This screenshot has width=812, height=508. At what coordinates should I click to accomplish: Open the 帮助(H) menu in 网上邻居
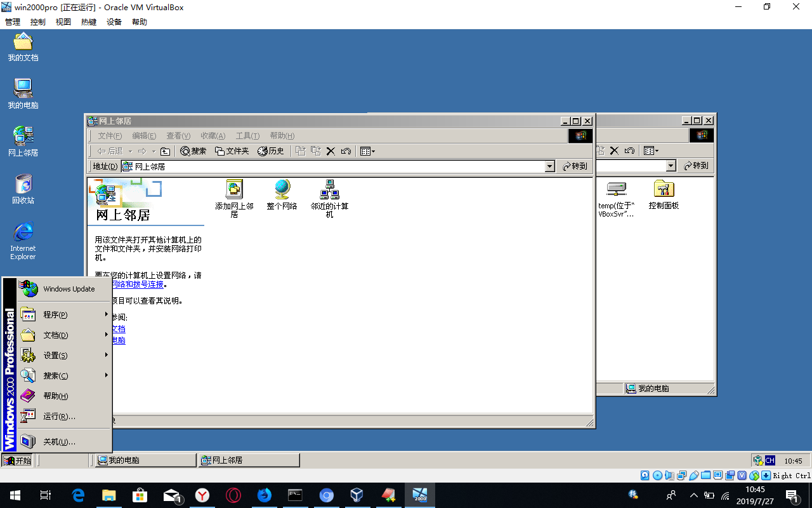pos(282,136)
